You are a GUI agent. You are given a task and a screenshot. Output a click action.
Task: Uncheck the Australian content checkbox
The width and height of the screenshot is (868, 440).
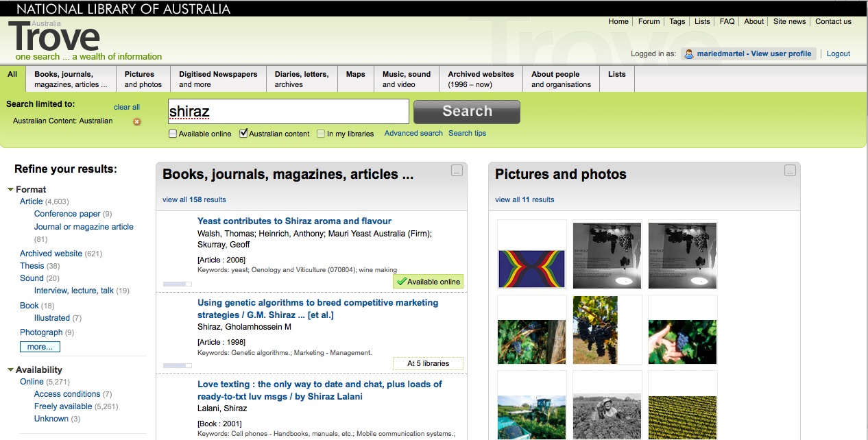[x=243, y=134]
